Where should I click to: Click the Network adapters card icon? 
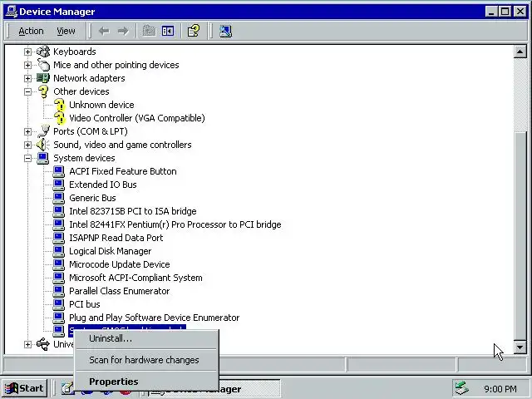coord(43,78)
